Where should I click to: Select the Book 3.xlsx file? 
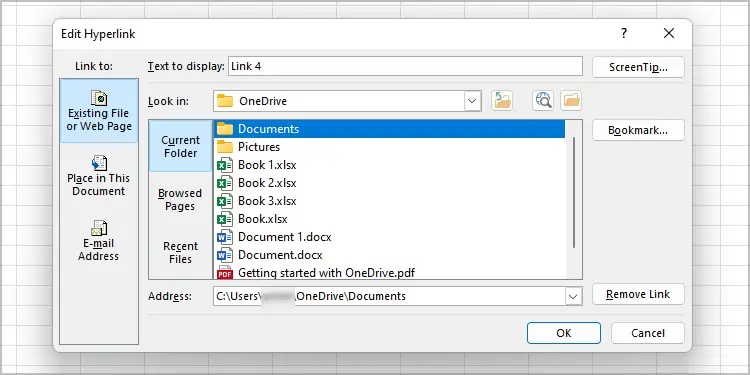[389, 201]
